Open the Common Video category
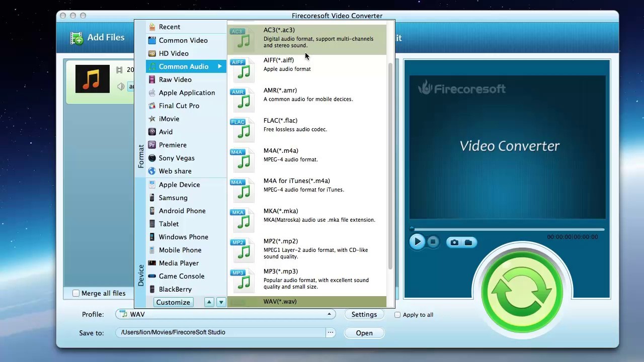644x362 pixels. pos(186,40)
